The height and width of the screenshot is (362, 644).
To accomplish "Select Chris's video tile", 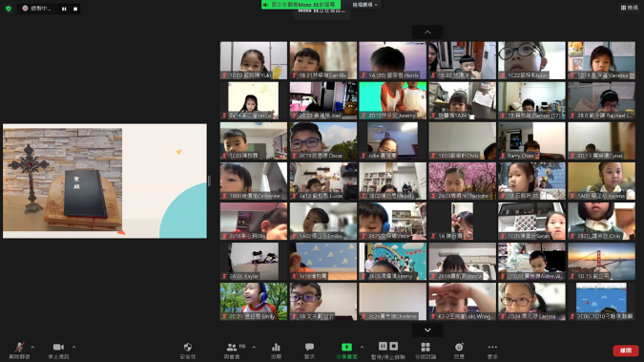I will pos(462,140).
